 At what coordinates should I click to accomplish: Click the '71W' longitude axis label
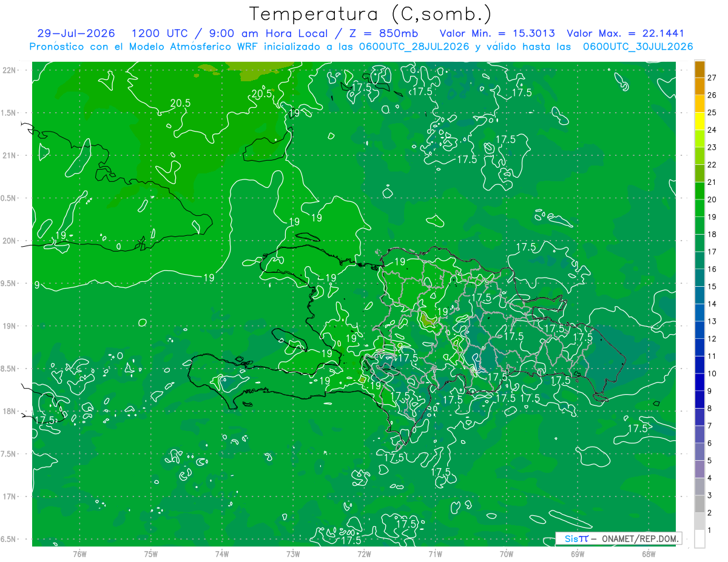[435, 554]
